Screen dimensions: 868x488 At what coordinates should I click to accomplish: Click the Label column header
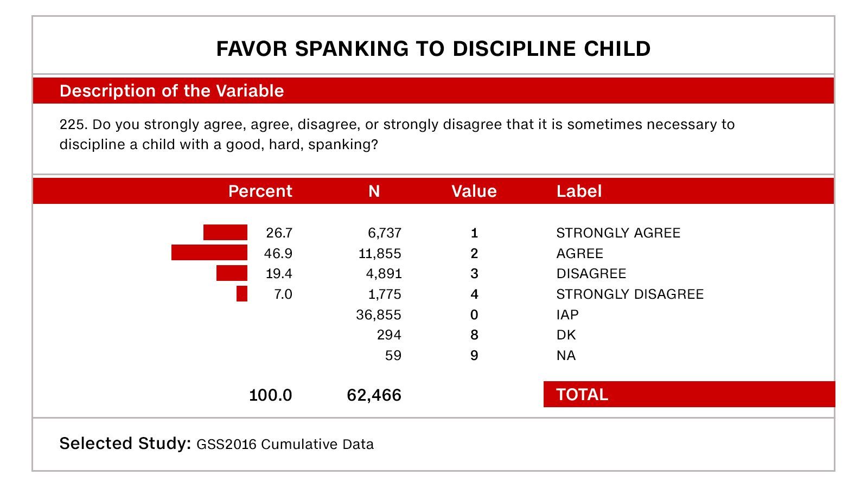coord(579,191)
